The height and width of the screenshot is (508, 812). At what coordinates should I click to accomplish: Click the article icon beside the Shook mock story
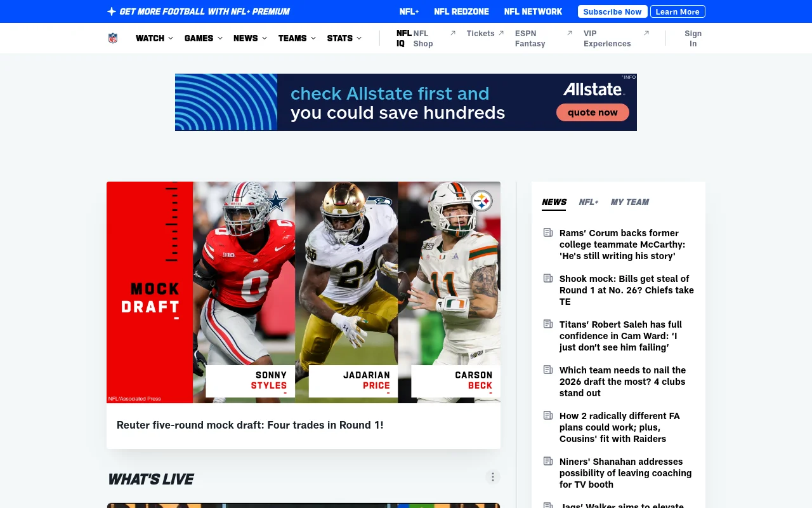pyautogui.click(x=547, y=278)
